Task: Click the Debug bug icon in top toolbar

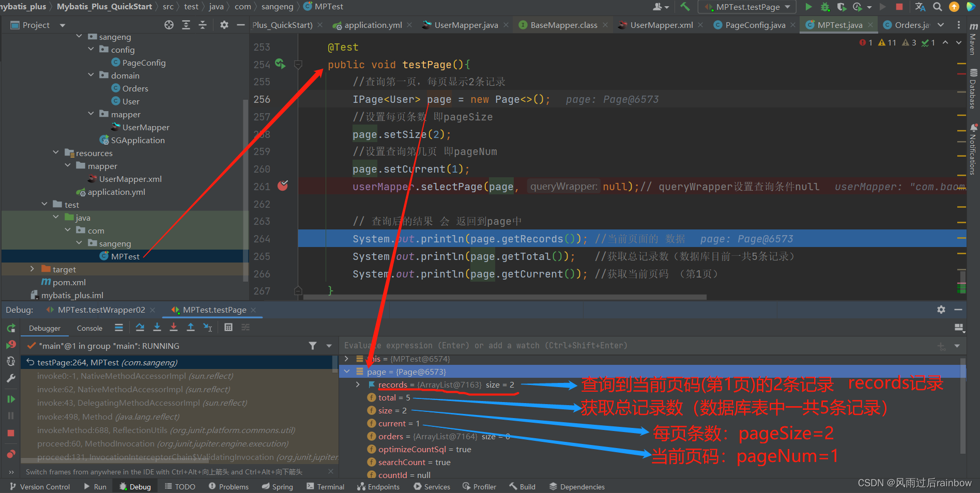Action: 825,7
